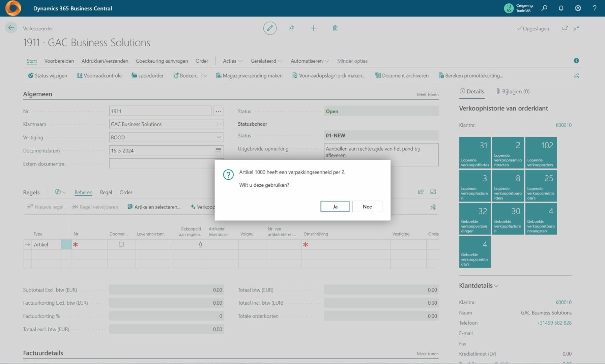Screen dimensions: 605x364
Task: Click the back arrow button
Action: [11, 28]
